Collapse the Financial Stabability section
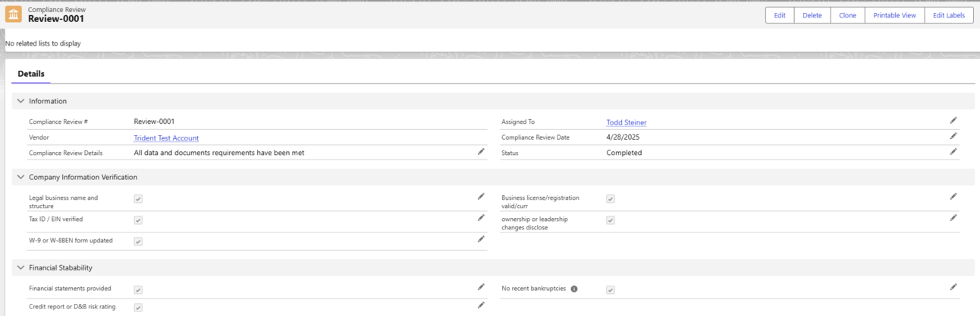 click(x=20, y=267)
